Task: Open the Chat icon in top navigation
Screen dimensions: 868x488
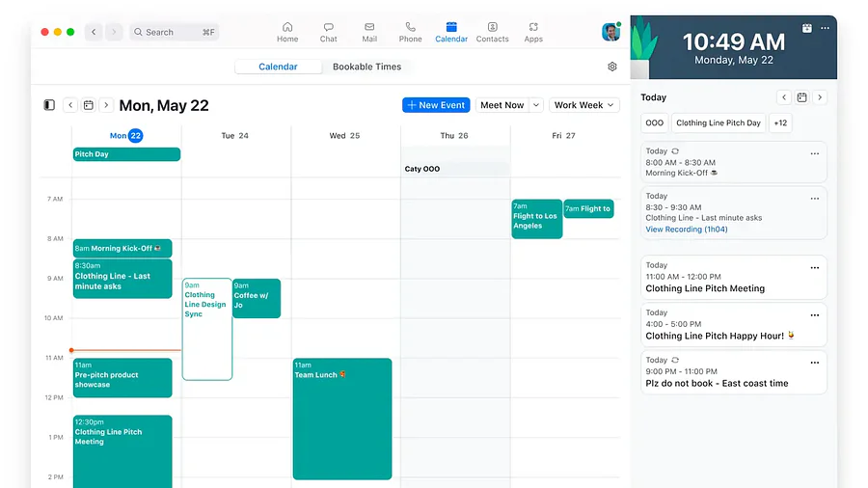Action: (x=329, y=32)
